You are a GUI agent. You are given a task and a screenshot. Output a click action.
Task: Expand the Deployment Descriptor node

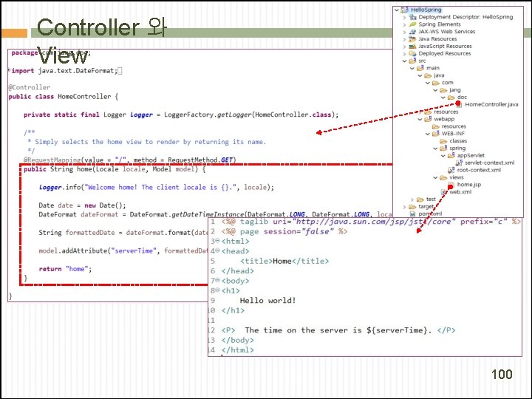(x=404, y=17)
